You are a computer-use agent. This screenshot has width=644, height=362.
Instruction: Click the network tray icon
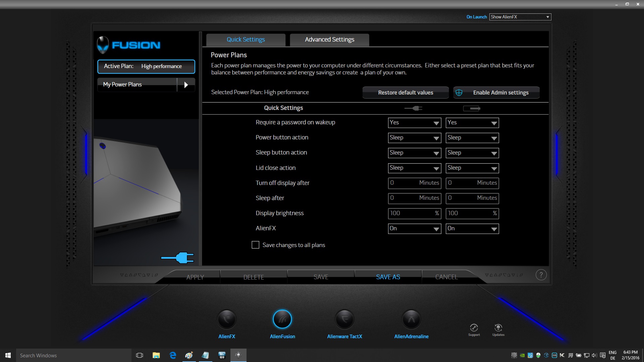(587, 355)
